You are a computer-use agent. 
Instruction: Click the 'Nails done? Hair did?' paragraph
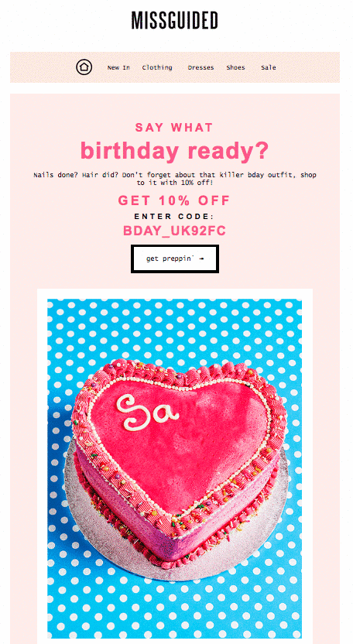tap(175, 179)
